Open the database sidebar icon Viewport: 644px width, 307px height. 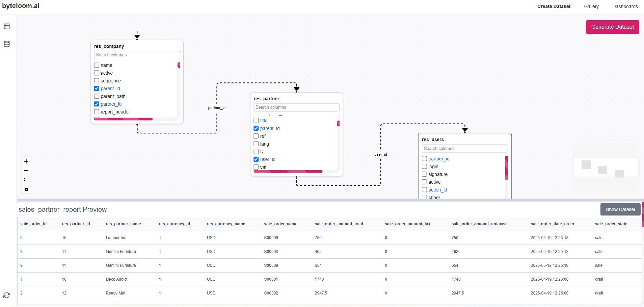pyautogui.click(x=7, y=44)
